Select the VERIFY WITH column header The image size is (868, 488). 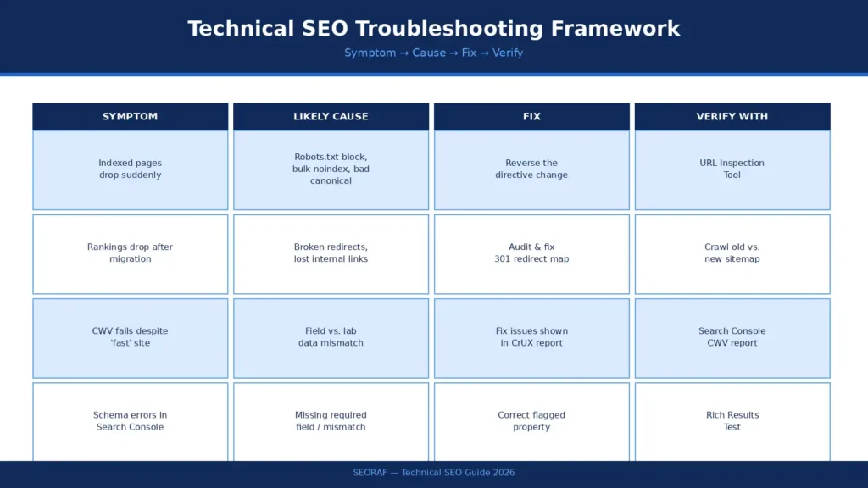[x=732, y=117]
